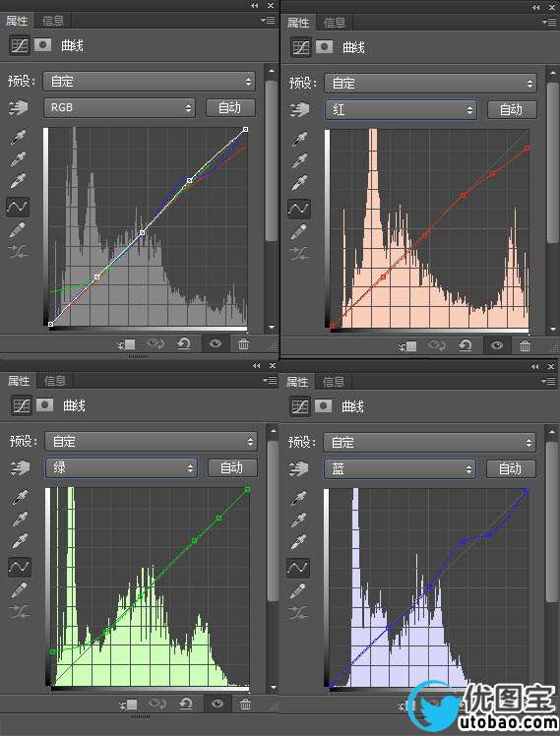Open the RGB channel dropdown
560x736 pixels.
[x=119, y=107]
